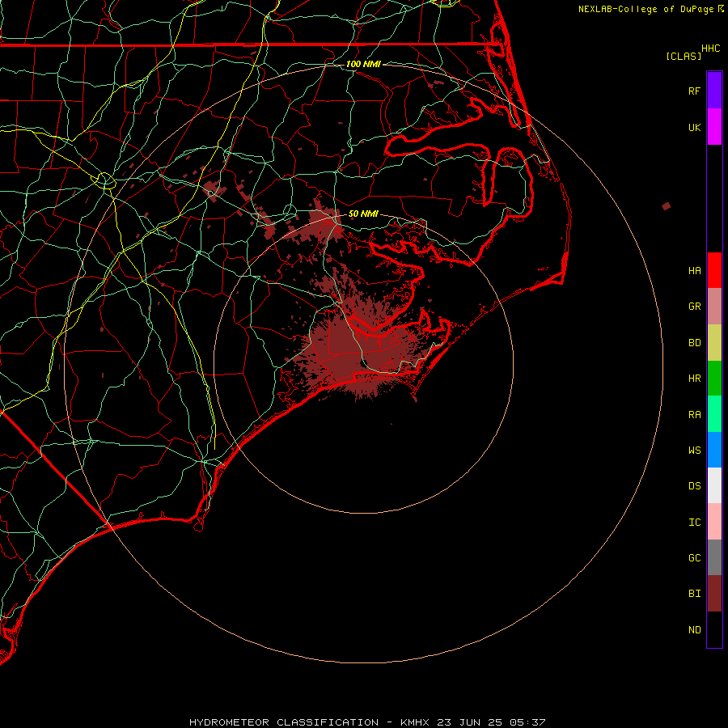Screen dimensions: 728x728
Task: Click the HA legend label
Action: tap(694, 270)
